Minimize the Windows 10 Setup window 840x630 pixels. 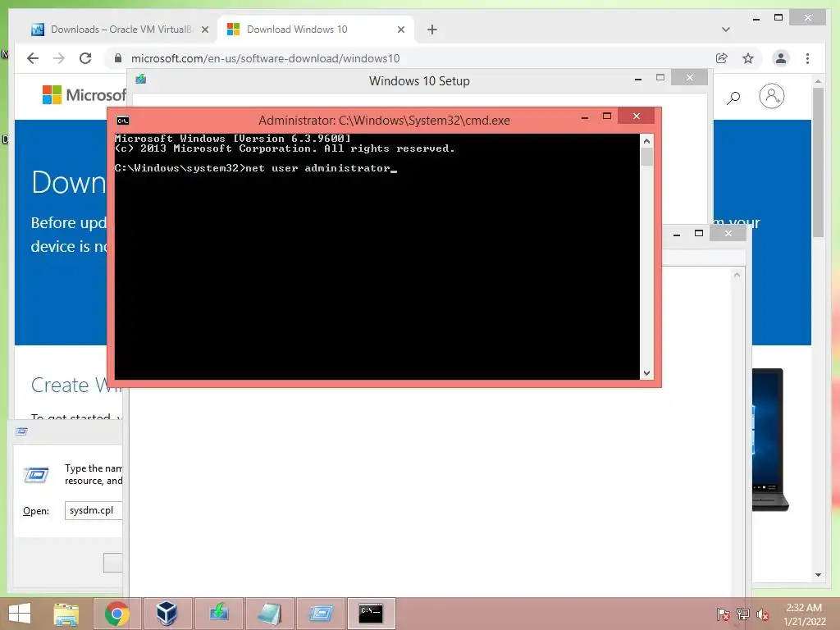coord(638,78)
